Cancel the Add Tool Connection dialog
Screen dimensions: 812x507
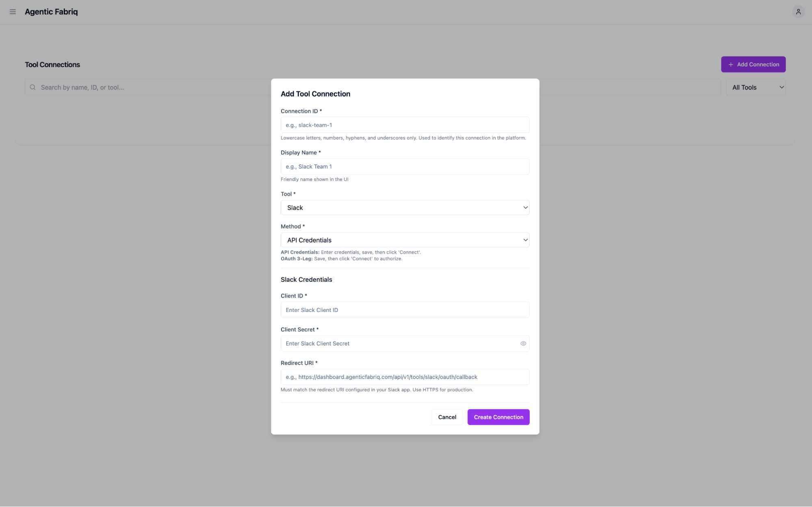(447, 417)
